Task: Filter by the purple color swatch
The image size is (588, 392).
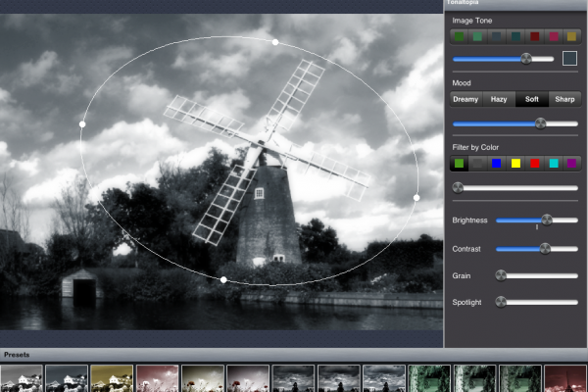Action: (571, 164)
